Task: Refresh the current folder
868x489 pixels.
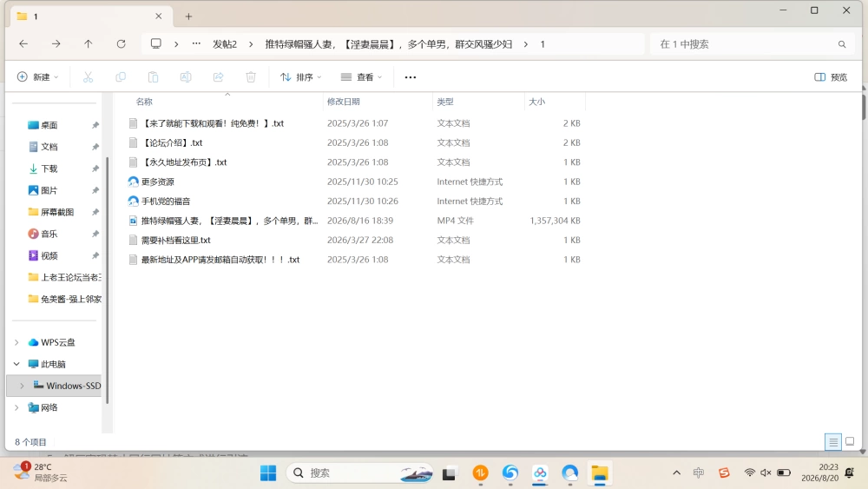Action: coord(121,43)
